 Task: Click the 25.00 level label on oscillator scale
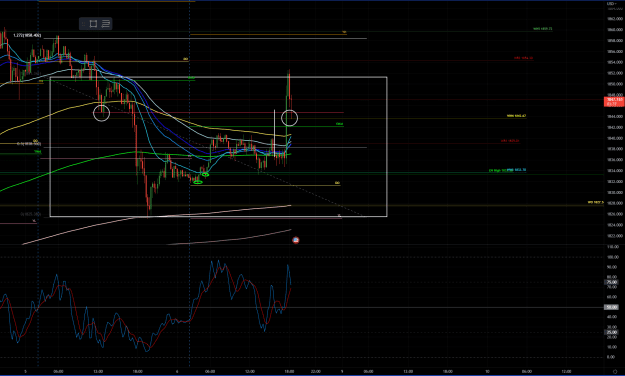click(612, 332)
